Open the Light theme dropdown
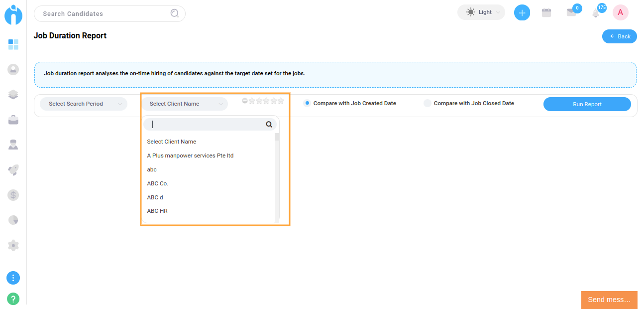 coord(481,12)
